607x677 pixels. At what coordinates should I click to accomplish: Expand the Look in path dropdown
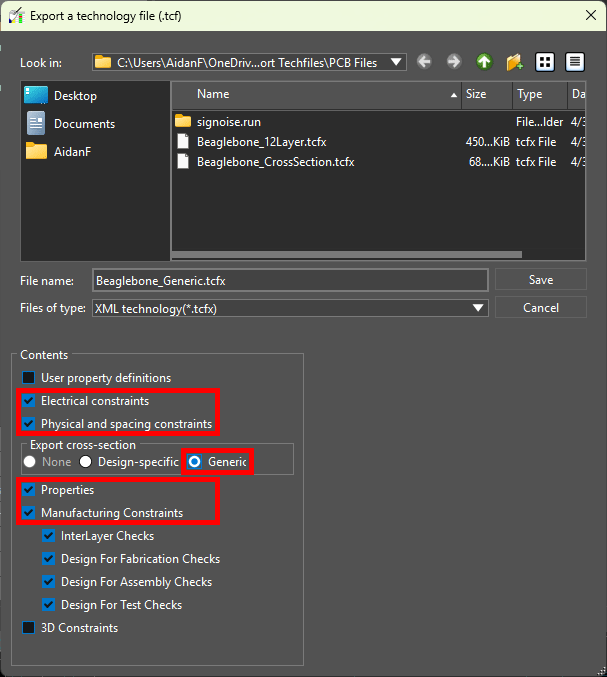pyautogui.click(x=397, y=62)
